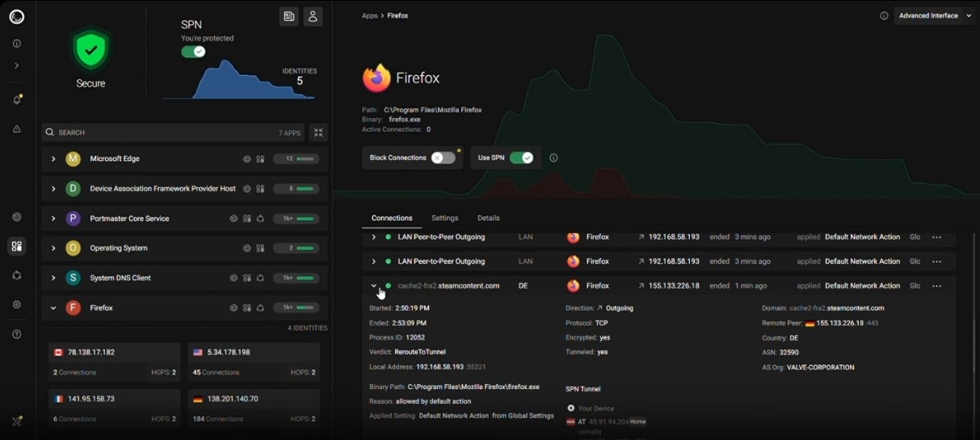Open the news log icon beside profile

tap(288, 16)
